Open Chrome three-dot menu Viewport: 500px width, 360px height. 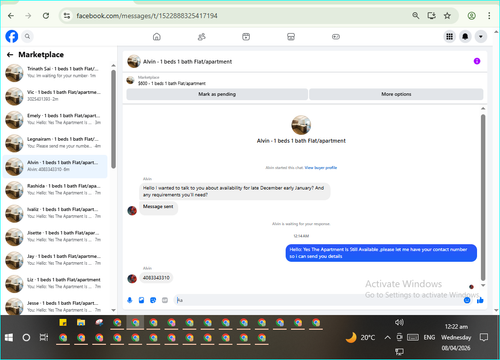tap(489, 16)
